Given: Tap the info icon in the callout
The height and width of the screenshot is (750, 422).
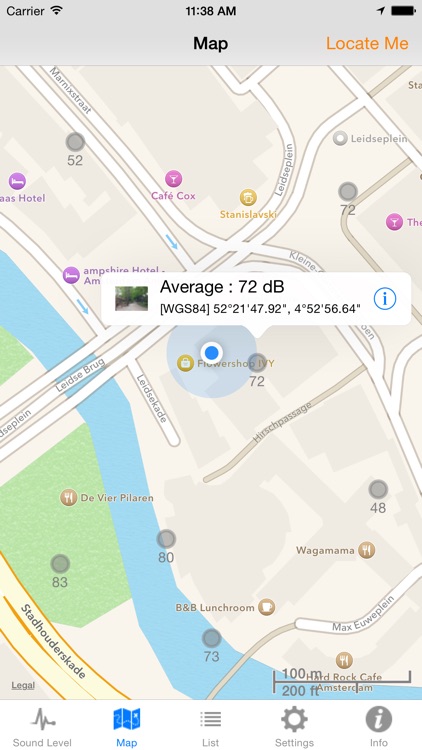Looking at the screenshot, I should coord(385,299).
